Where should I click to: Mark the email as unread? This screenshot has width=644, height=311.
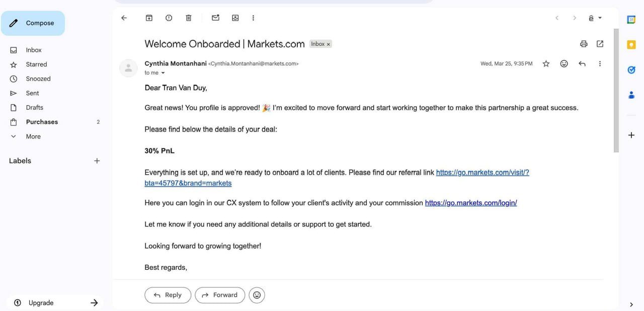coord(215,18)
